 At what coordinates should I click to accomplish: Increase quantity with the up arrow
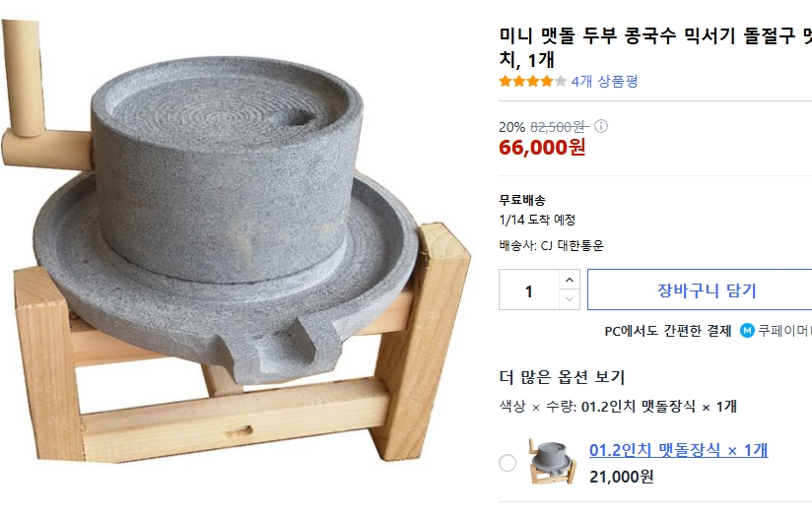[x=570, y=280]
